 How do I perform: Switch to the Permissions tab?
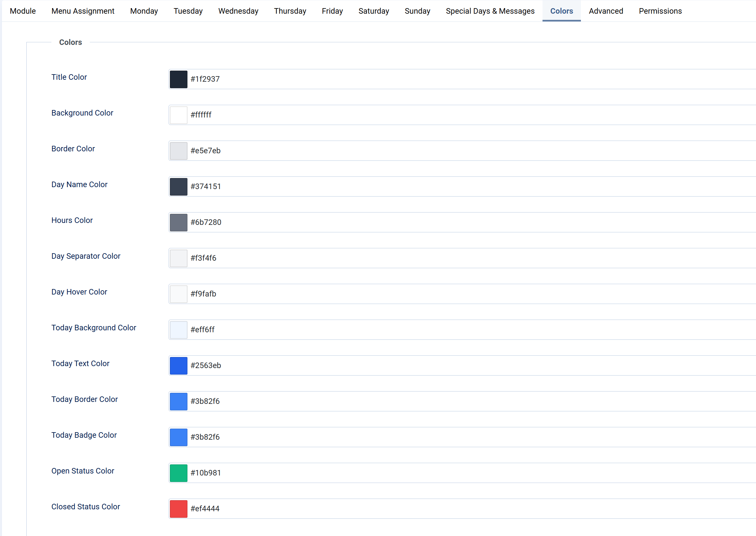(660, 11)
